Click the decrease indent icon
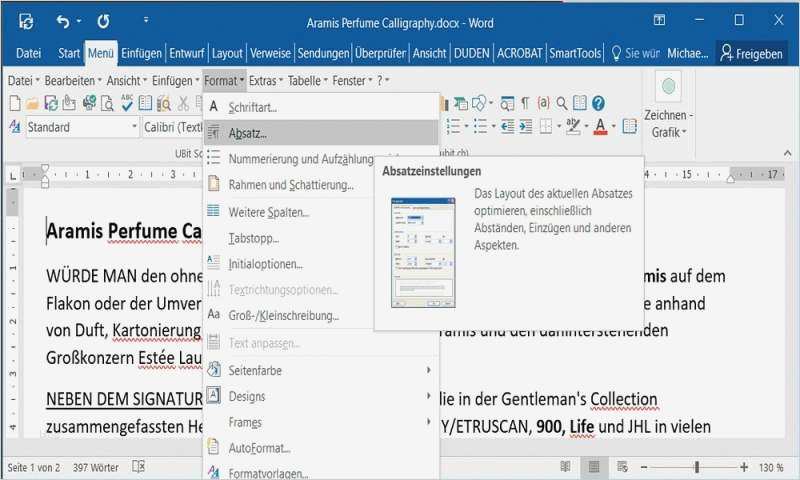This screenshot has height=480, width=800. tap(507, 127)
